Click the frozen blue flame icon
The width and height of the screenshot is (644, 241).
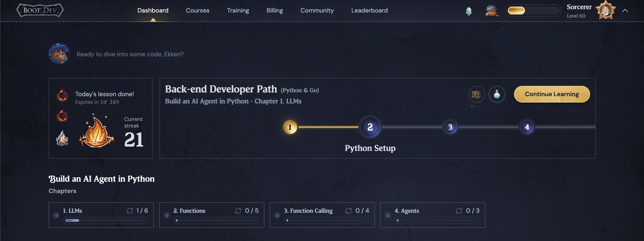tap(62, 138)
